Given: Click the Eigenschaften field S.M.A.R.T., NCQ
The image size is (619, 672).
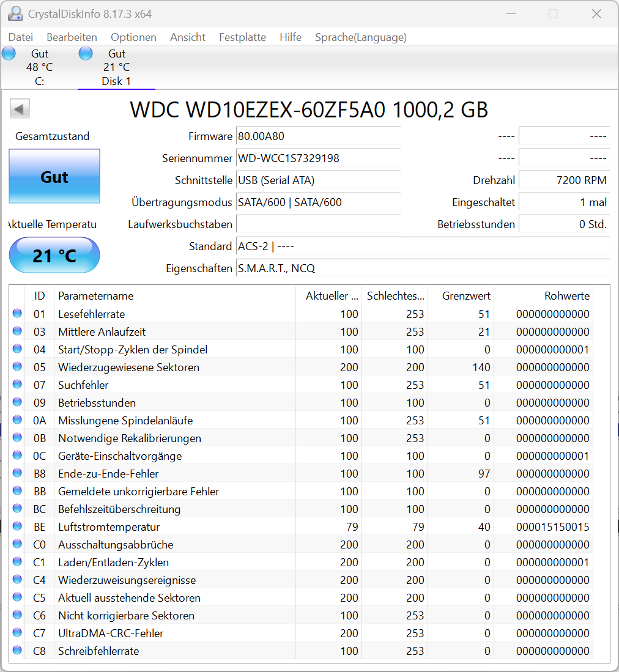Looking at the screenshot, I should [423, 268].
